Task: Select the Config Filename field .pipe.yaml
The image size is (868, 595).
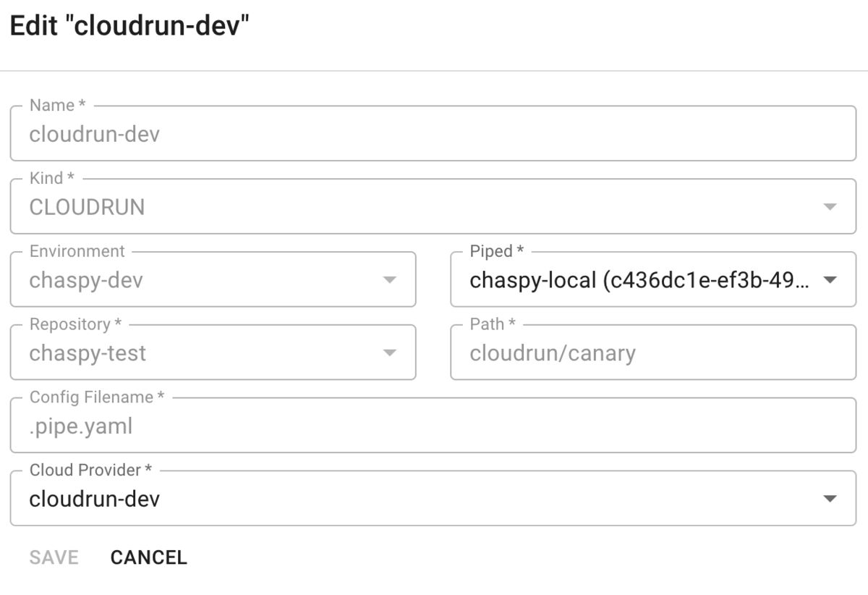Action: [x=433, y=425]
